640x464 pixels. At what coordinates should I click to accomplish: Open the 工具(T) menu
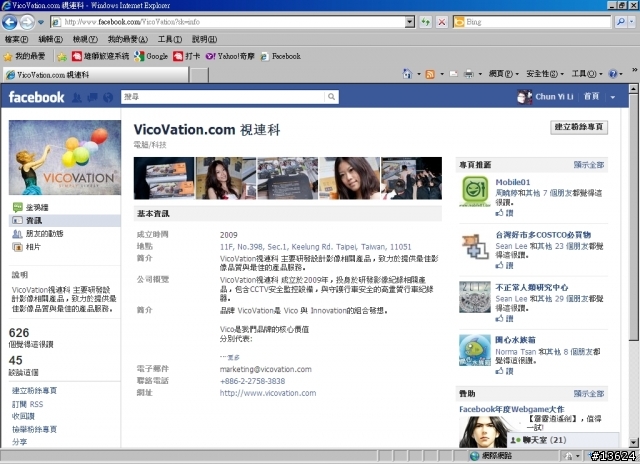169,39
